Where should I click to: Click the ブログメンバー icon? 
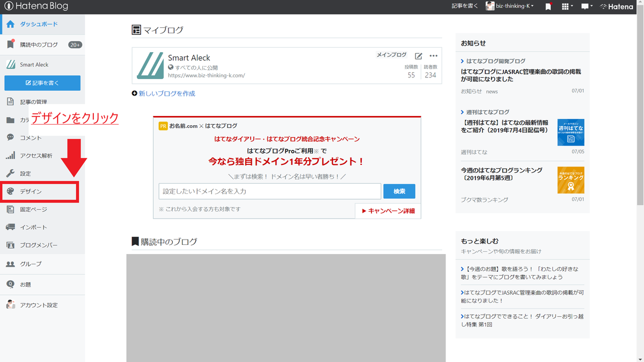click(10, 245)
